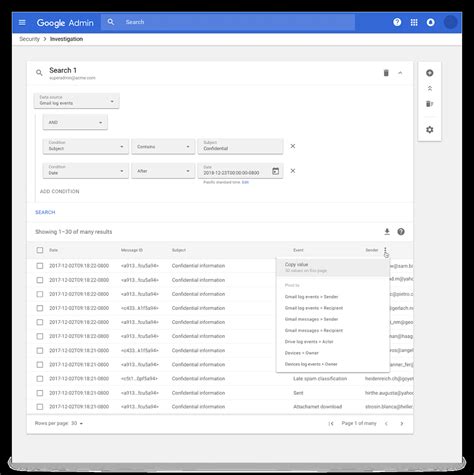Screen dimensions: 474x475
Task: Open investigation settings with the gear icon
Action: tap(429, 129)
